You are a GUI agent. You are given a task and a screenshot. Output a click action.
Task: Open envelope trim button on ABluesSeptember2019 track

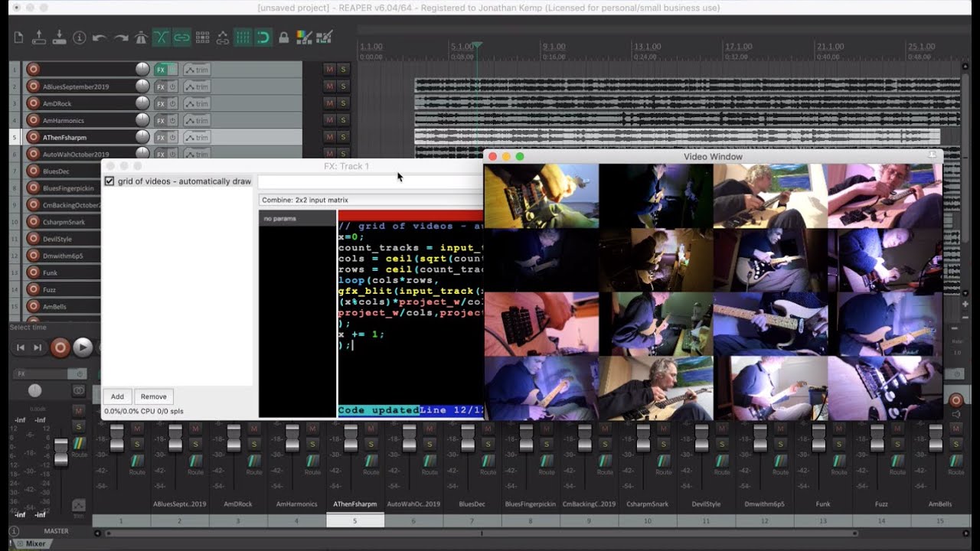[197, 86]
